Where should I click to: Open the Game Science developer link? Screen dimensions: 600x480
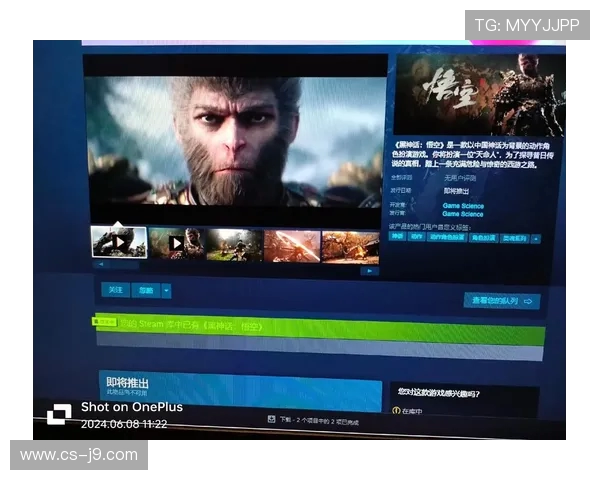point(463,206)
